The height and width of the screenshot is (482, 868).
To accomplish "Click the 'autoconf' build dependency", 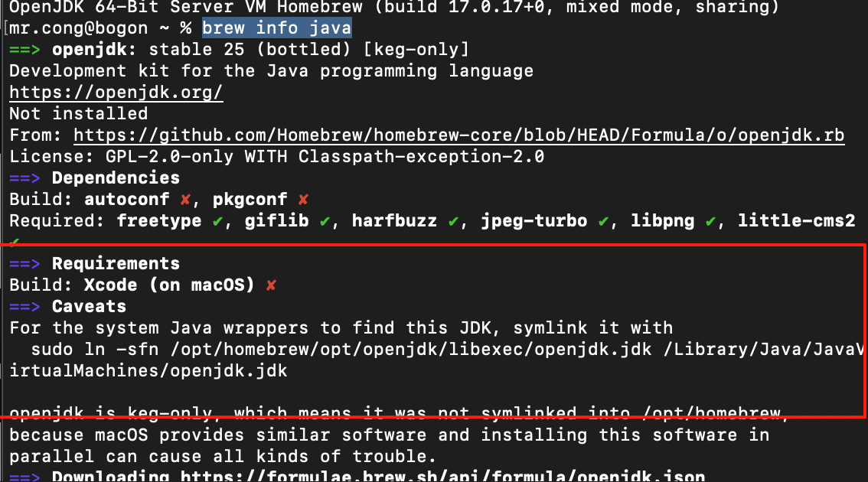I will pyautogui.click(x=127, y=199).
